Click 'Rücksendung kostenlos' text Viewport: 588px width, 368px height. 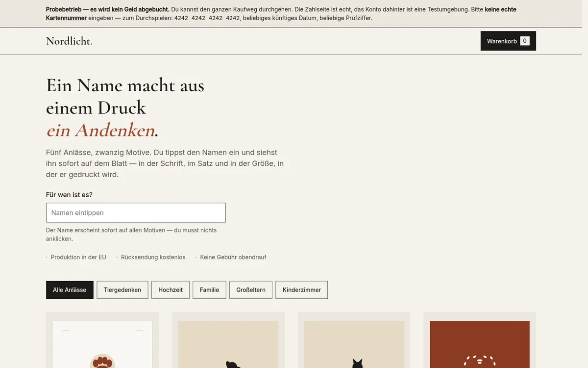click(153, 257)
